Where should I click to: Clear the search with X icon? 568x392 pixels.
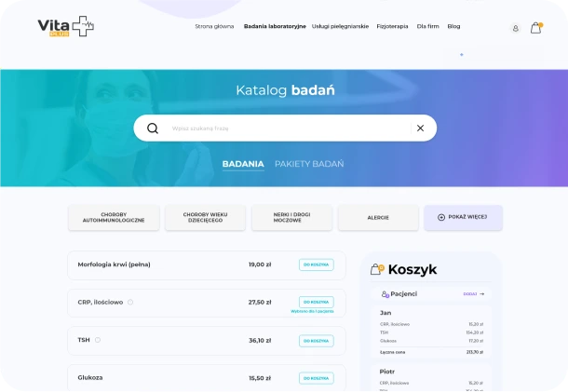tap(420, 128)
